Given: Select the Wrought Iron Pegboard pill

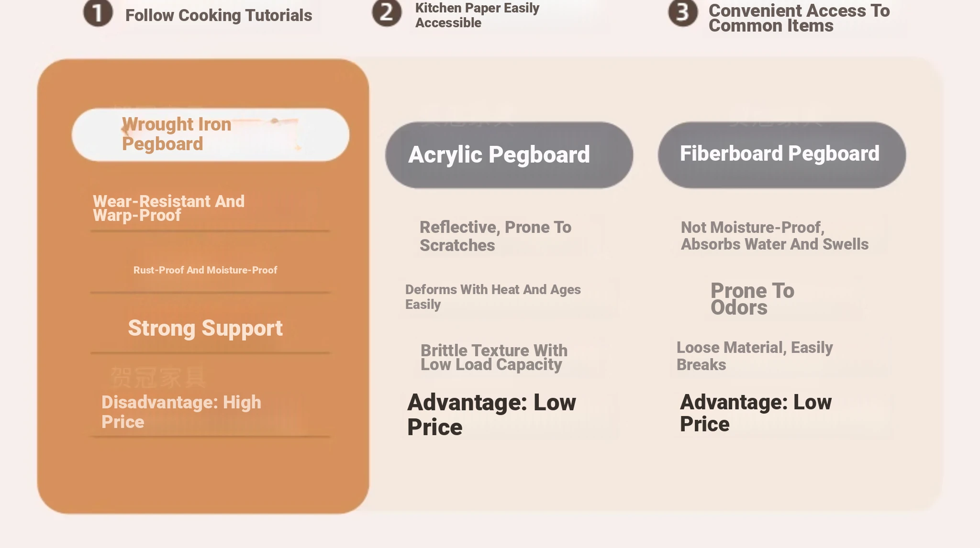Looking at the screenshot, I should point(211,134).
